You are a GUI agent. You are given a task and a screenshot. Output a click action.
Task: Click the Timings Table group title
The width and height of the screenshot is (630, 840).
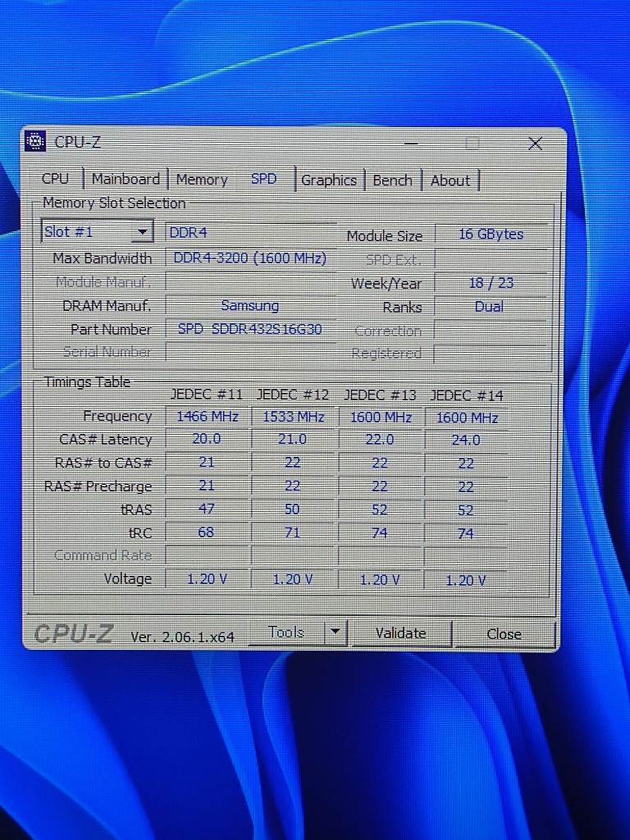(x=87, y=382)
